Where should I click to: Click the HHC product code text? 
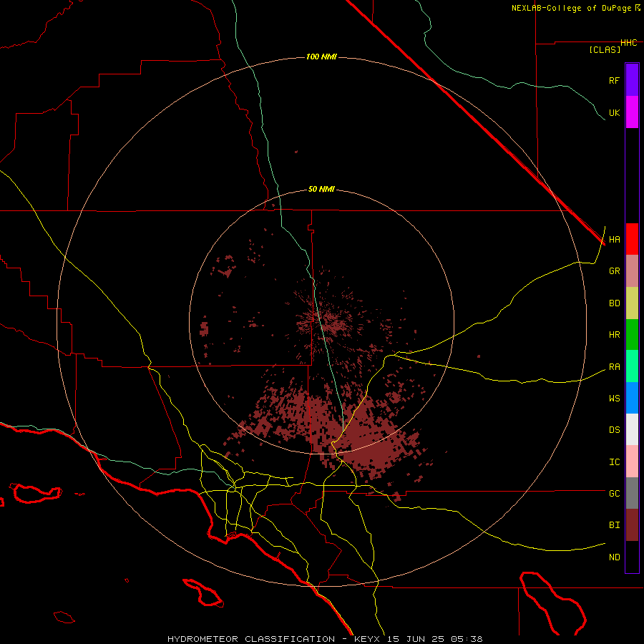(628, 43)
